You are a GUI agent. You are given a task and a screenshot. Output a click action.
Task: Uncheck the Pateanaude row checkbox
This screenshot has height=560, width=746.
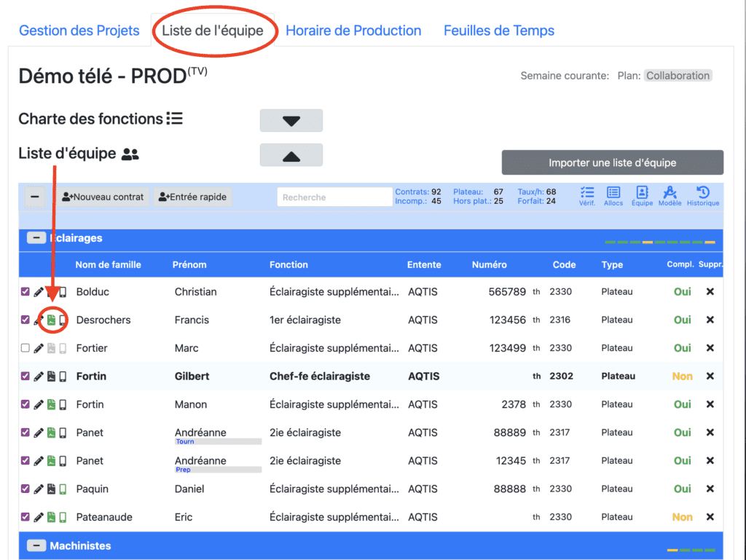(25, 517)
